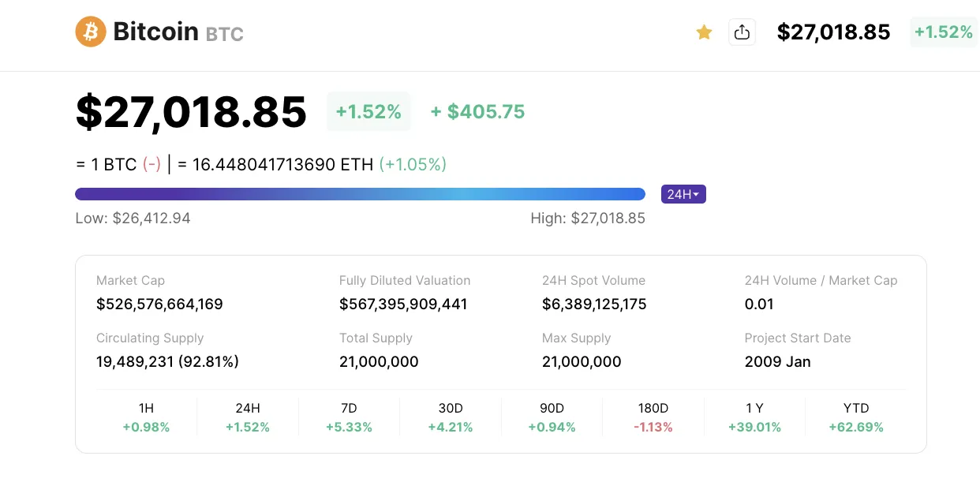Click the + $405.75 price change
The width and height of the screenshot is (980, 497).
477,112
